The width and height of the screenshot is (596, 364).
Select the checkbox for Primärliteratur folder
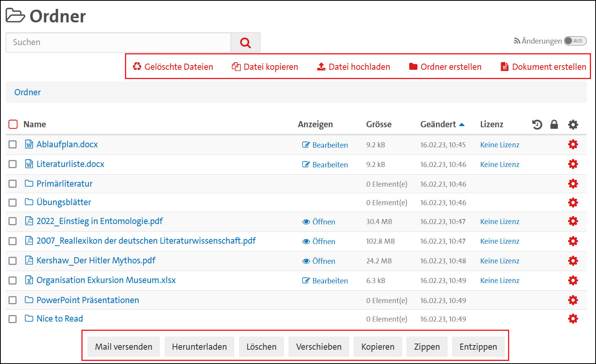[x=13, y=184]
